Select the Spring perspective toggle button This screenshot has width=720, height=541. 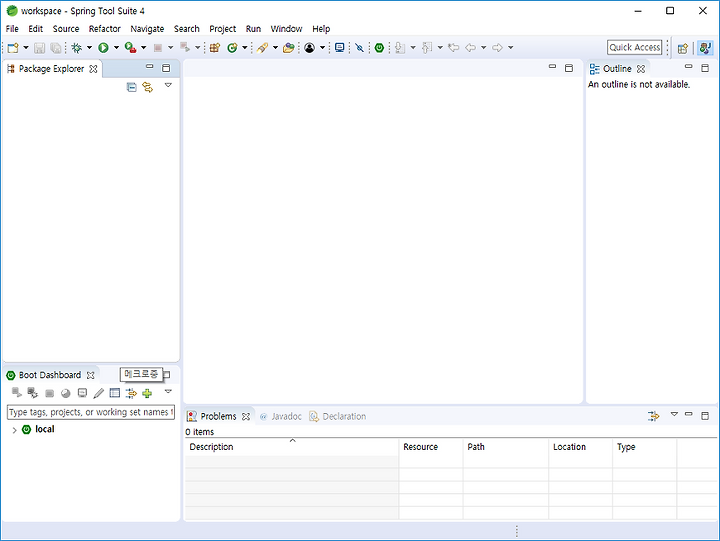[705, 48]
